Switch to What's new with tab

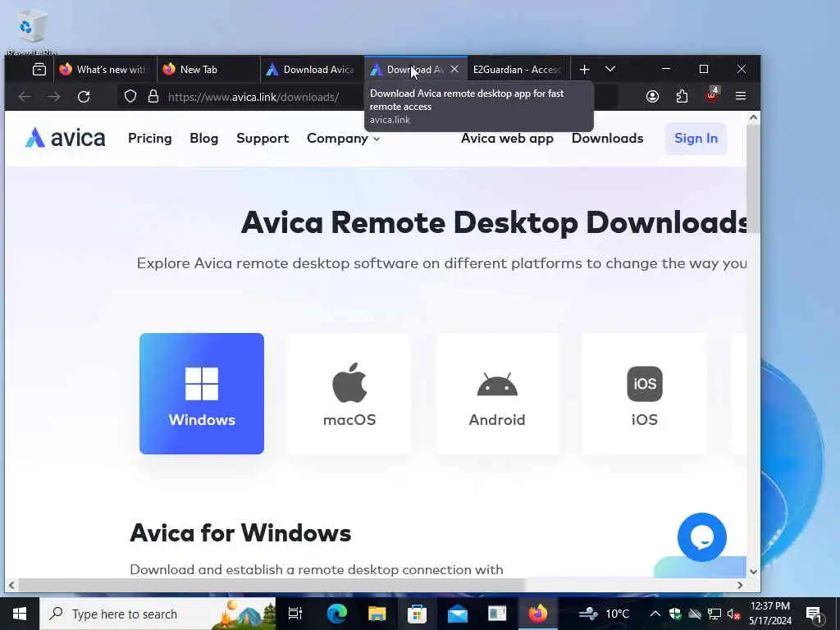(104, 69)
